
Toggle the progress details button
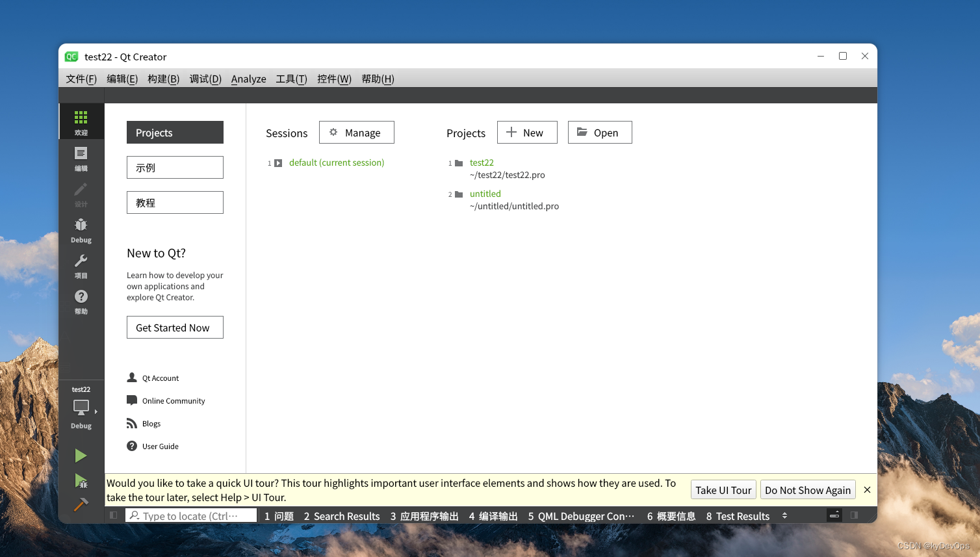click(x=834, y=515)
